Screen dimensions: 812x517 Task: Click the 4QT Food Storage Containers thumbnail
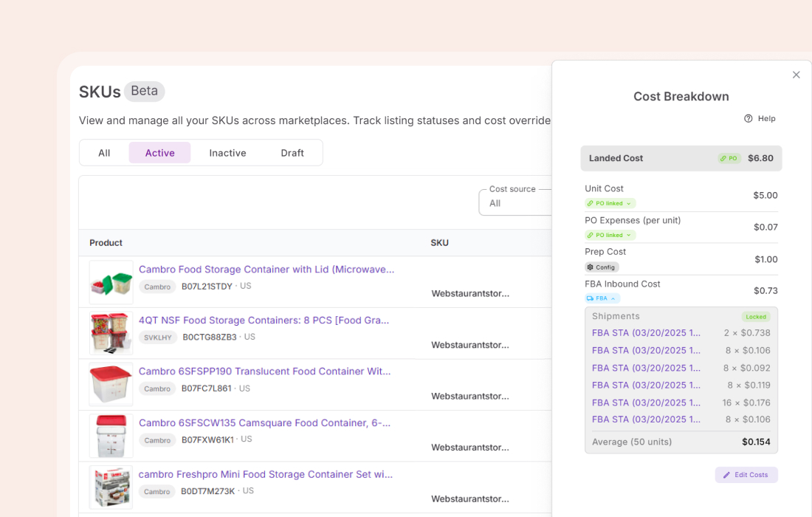point(110,333)
